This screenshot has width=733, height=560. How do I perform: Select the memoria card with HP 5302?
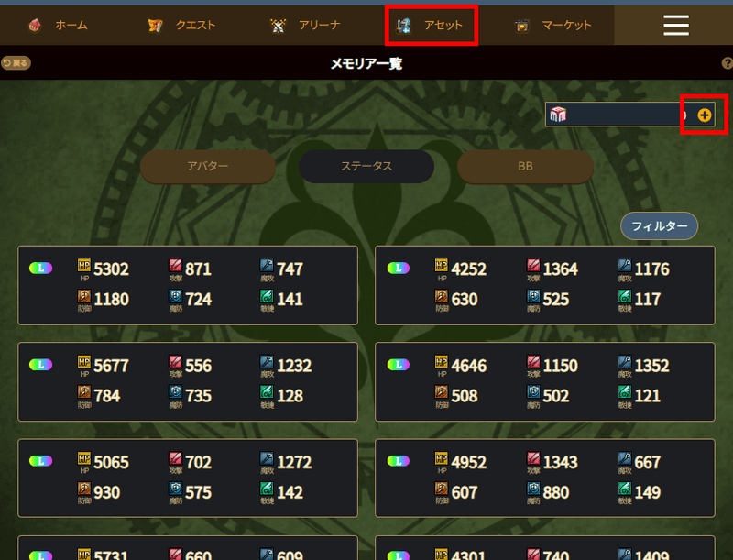coord(188,285)
